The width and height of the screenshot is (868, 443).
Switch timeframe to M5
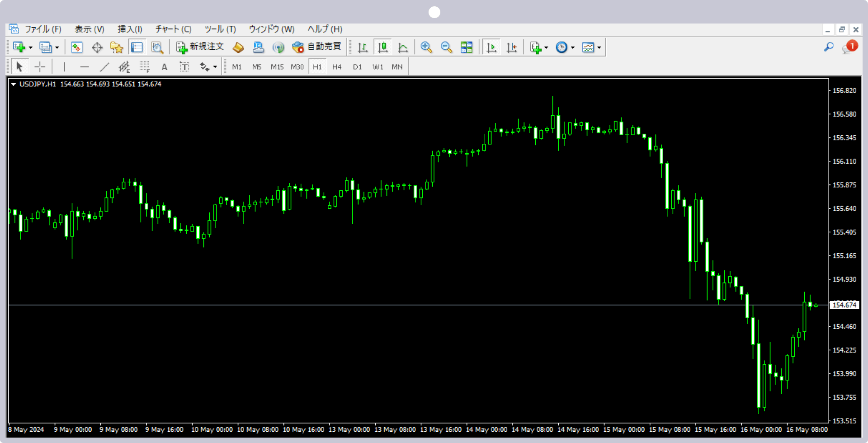coord(257,67)
